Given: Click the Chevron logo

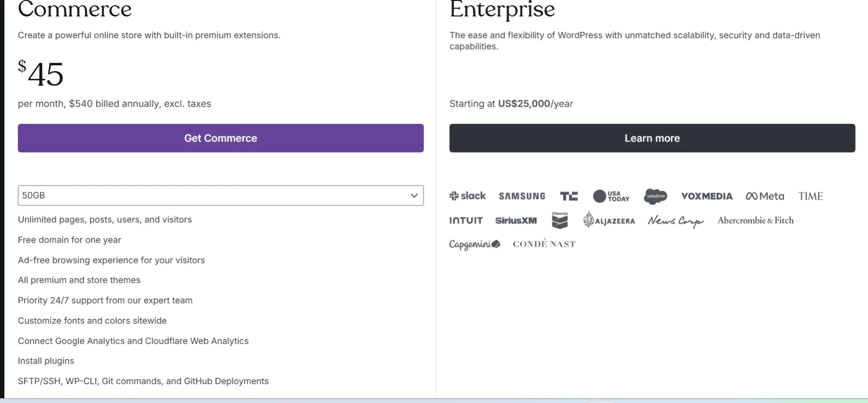Looking at the screenshot, I should (559, 220).
